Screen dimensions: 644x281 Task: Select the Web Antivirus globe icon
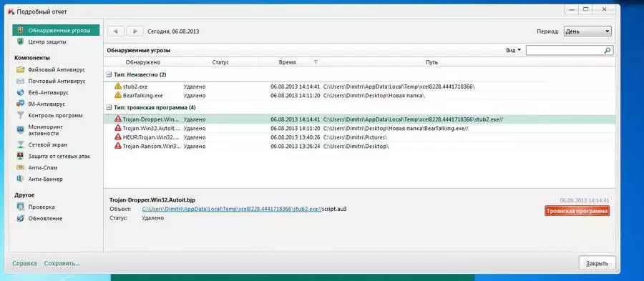(x=21, y=93)
